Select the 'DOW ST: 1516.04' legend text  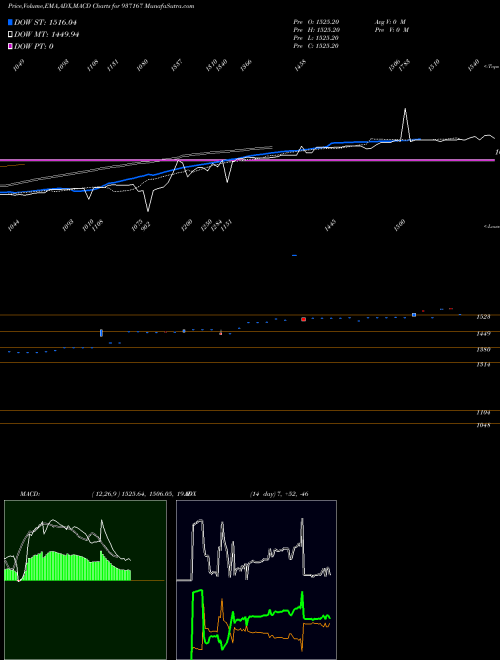45,22
